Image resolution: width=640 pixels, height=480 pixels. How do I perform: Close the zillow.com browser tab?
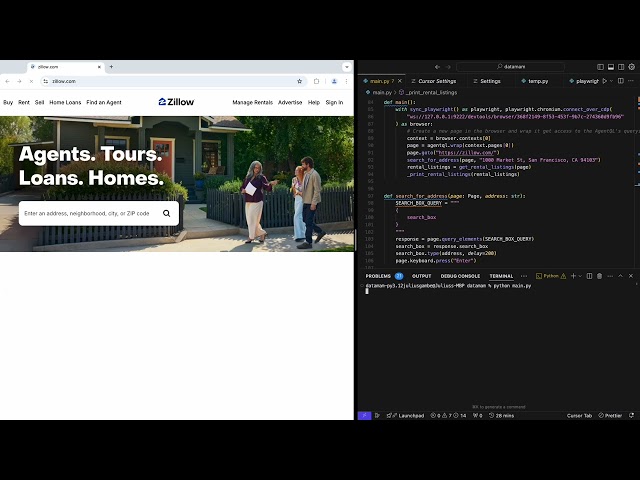(x=99, y=67)
